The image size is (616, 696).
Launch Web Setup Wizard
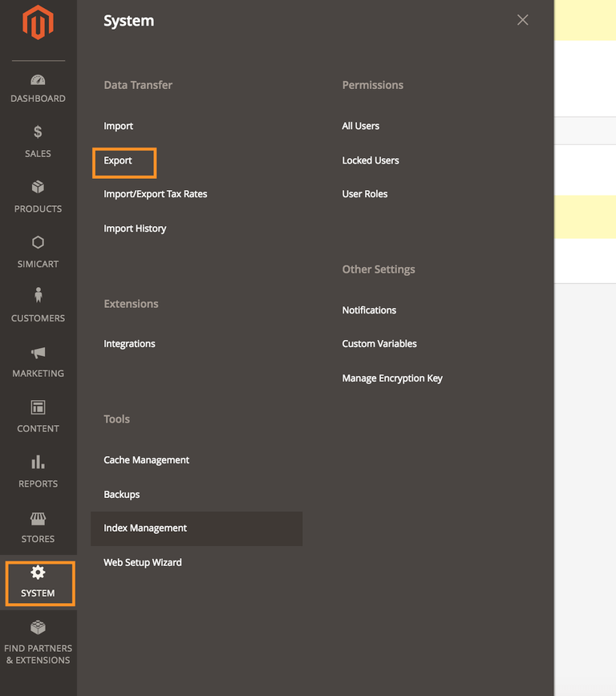[x=143, y=562]
